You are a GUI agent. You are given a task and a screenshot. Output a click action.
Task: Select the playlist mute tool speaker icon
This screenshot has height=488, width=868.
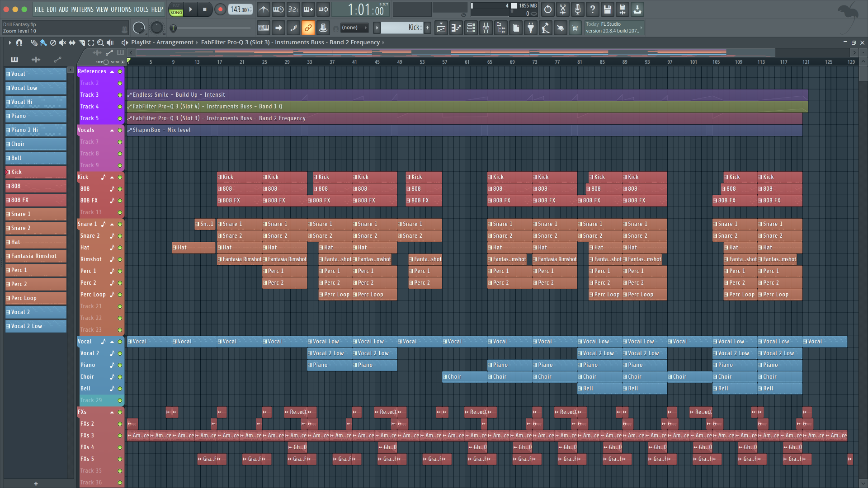coord(62,42)
